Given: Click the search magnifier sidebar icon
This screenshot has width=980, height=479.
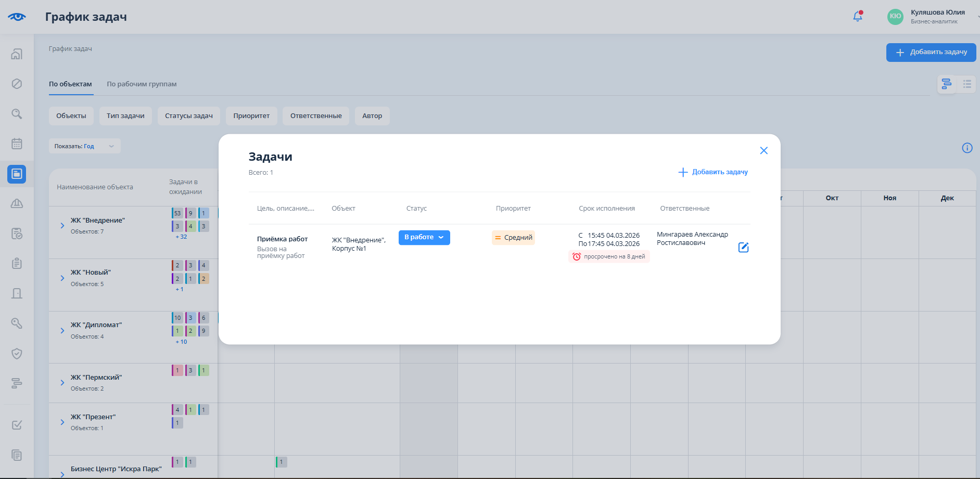Looking at the screenshot, I should 17,114.
